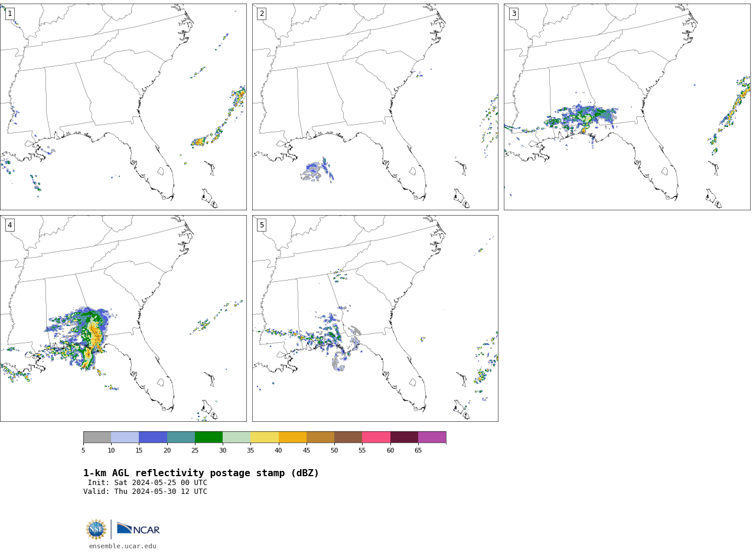
Task: Click the Gulf rain patch in panel 2
Action: pyautogui.click(x=318, y=170)
